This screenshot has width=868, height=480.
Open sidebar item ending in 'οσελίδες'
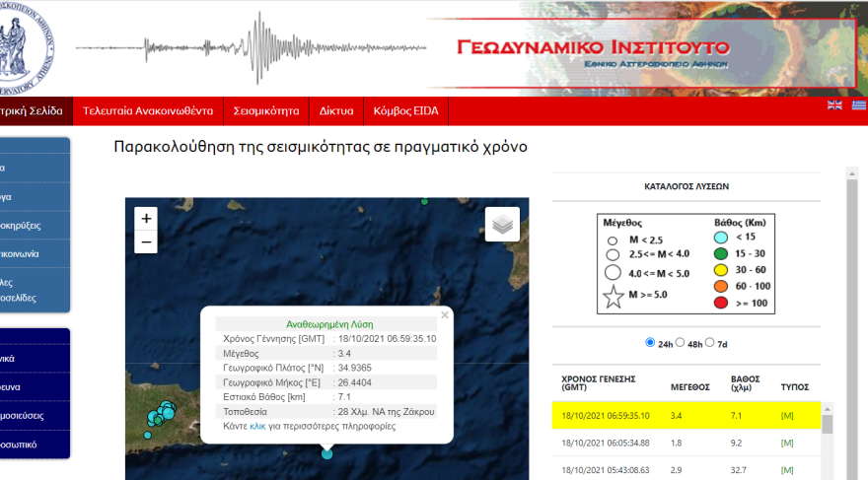coord(35,291)
